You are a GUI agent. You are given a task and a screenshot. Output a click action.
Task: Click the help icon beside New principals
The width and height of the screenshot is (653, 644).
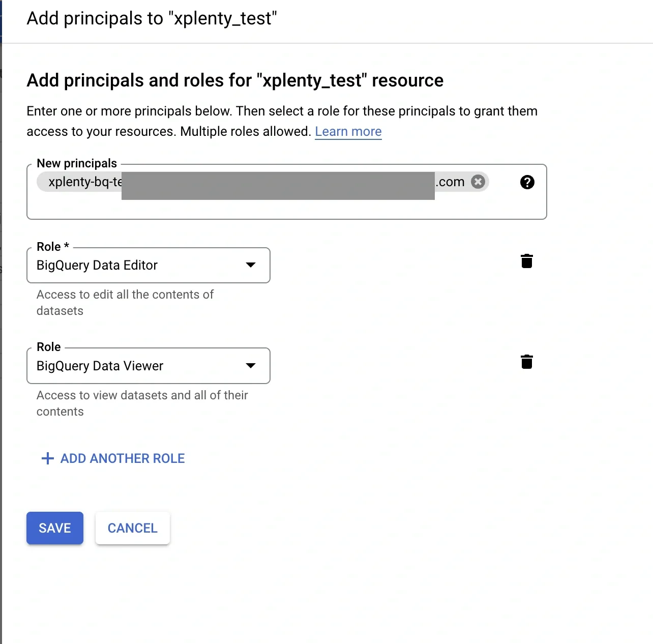(x=527, y=182)
